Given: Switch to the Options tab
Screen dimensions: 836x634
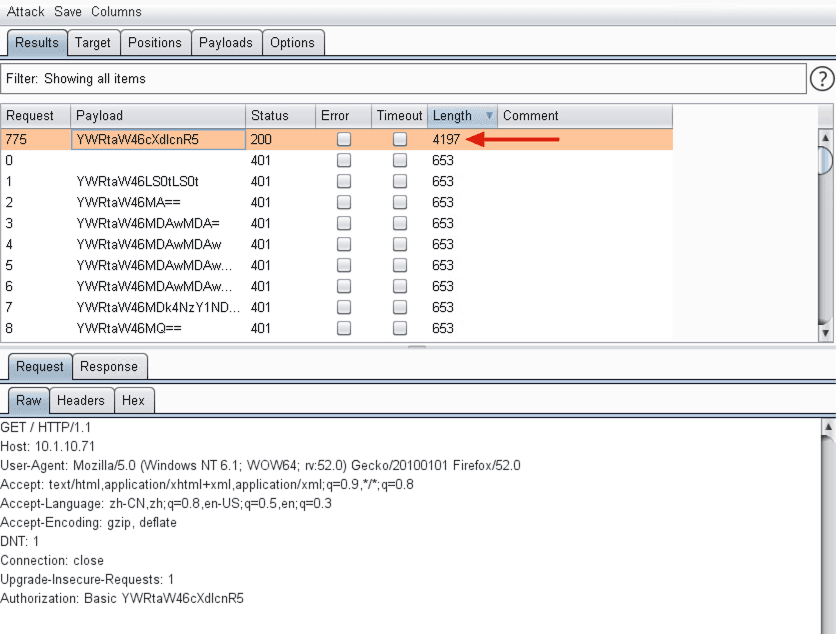Looking at the screenshot, I should pyautogui.click(x=293, y=43).
